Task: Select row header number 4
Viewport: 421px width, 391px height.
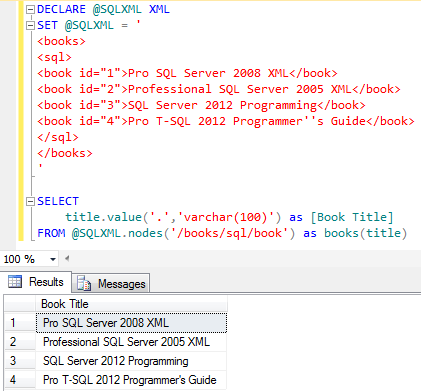Action: [x=20, y=380]
